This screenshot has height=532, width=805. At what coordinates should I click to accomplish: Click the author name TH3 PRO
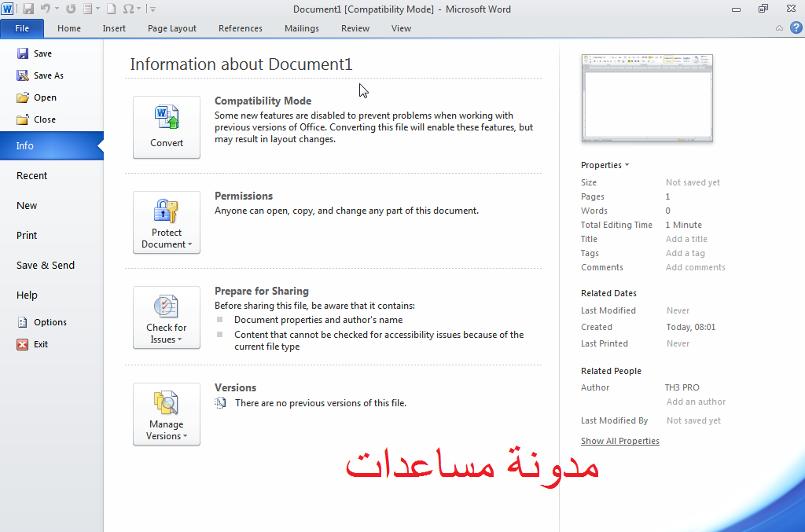[x=682, y=387]
